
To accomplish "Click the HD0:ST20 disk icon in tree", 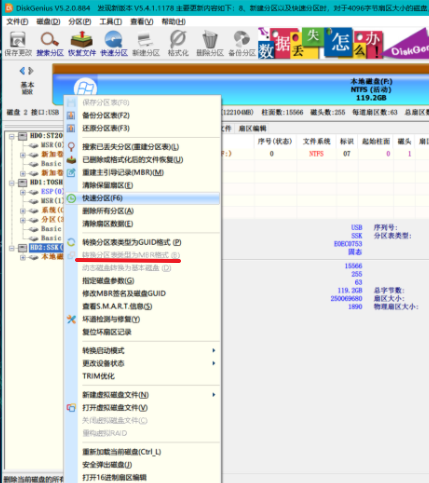I will click(23, 136).
